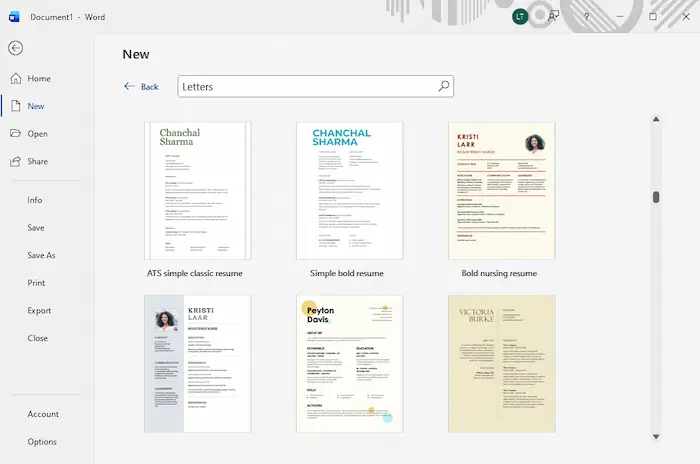Click the Word app logo icon

click(x=14, y=17)
